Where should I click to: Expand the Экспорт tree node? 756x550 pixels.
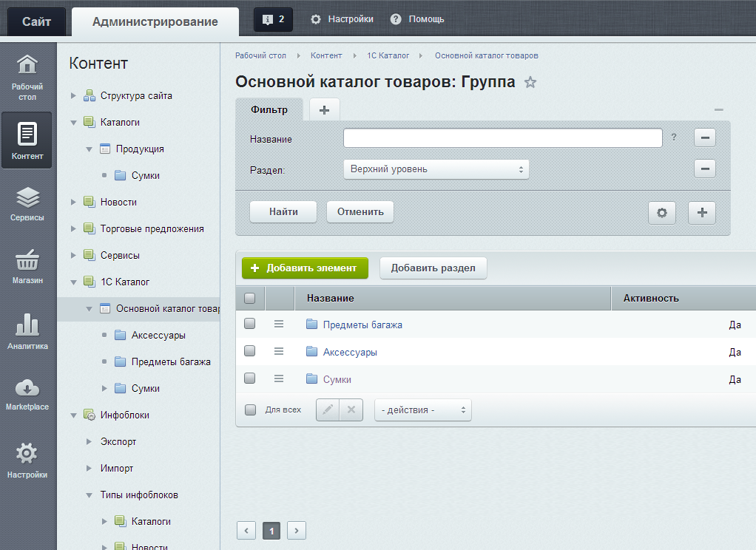[x=90, y=441]
